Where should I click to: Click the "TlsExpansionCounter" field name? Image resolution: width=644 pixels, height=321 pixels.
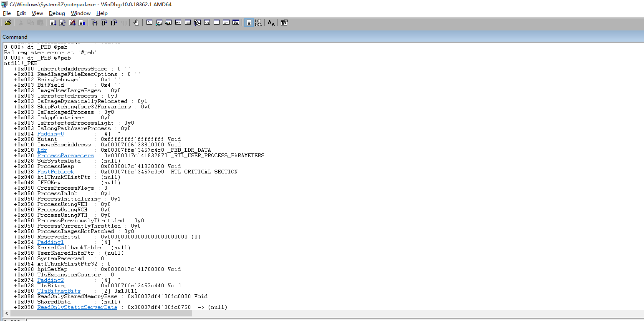69,275
